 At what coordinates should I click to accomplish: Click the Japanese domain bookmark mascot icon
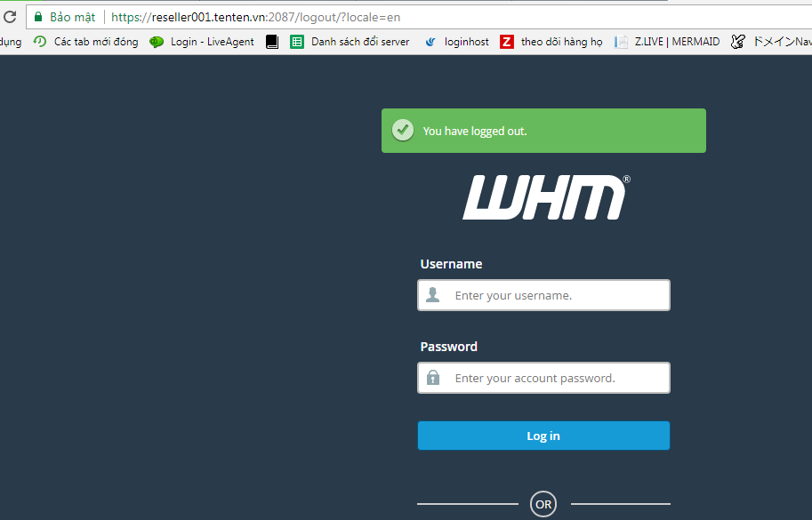click(738, 42)
